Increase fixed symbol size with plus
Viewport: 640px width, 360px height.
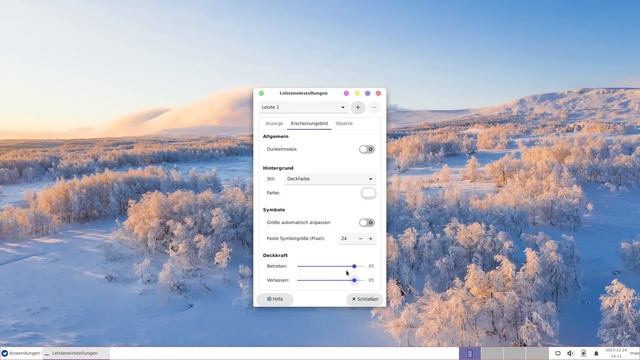[x=371, y=238]
